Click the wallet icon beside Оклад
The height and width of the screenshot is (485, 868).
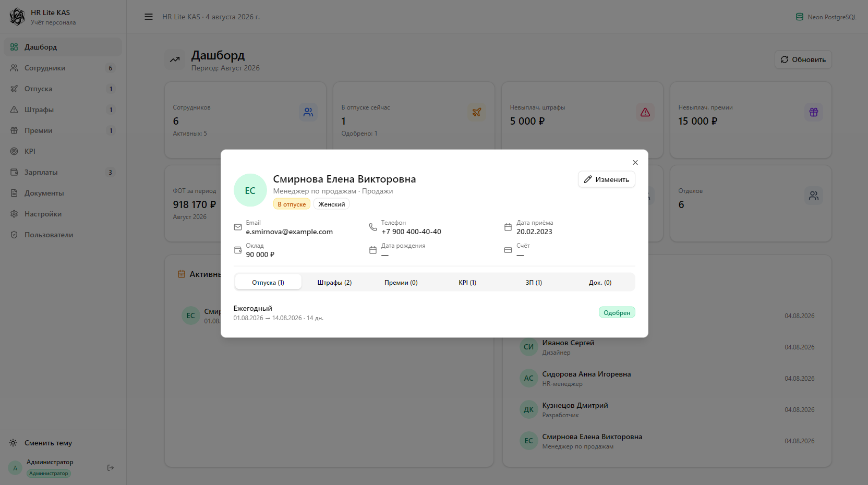coord(238,250)
